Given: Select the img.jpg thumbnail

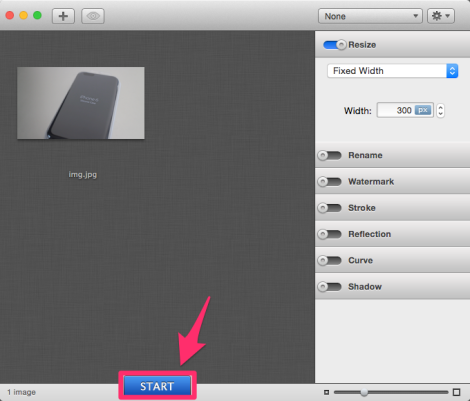Looking at the screenshot, I should (x=81, y=103).
